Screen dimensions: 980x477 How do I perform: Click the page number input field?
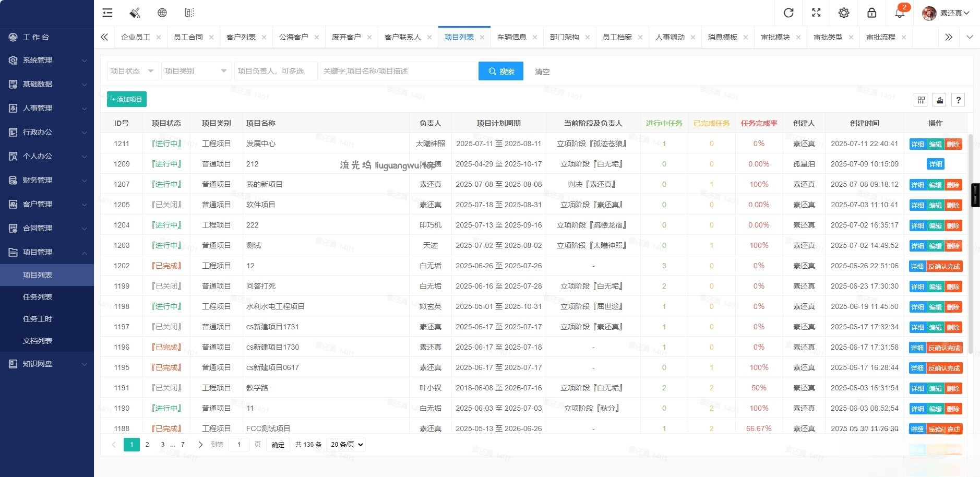(x=238, y=444)
